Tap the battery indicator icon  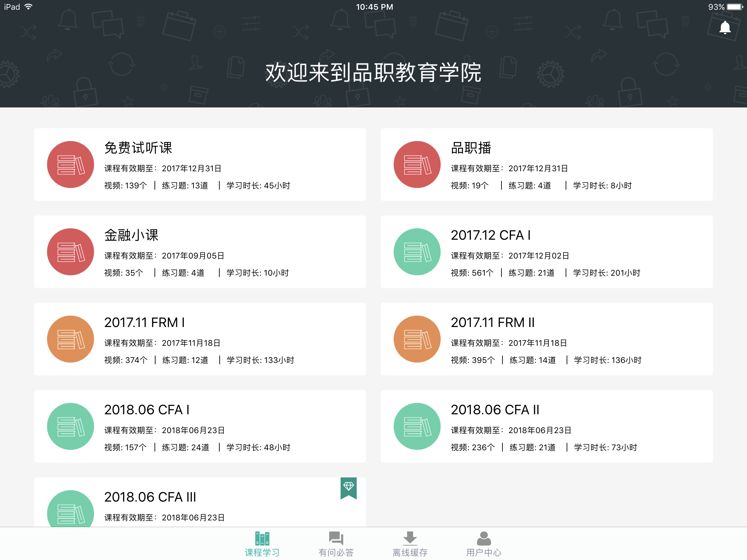[735, 7]
